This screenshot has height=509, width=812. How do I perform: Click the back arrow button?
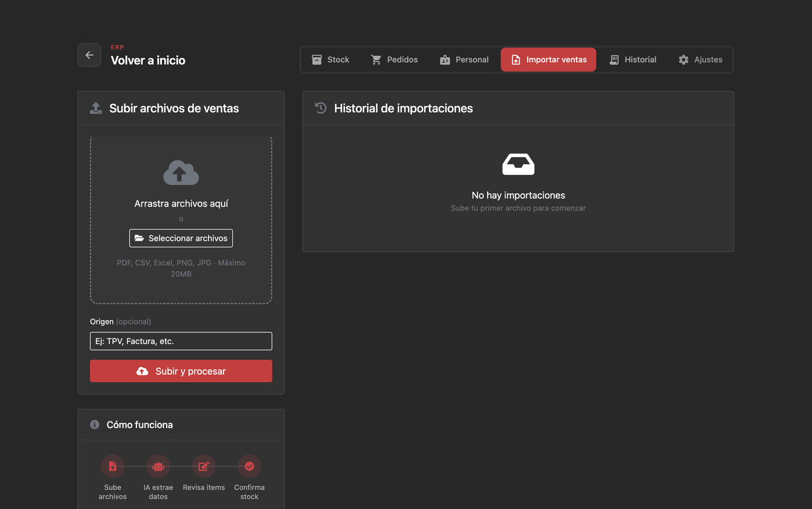[x=89, y=55]
